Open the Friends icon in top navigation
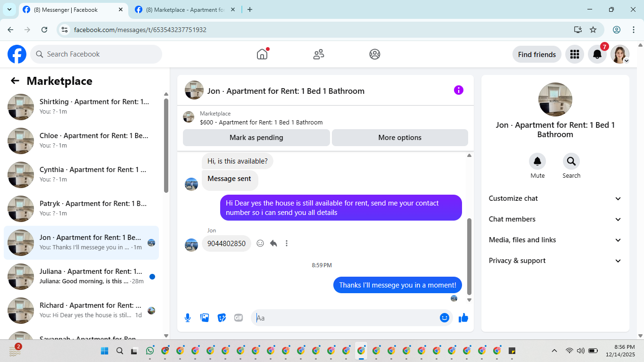 [319, 54]
